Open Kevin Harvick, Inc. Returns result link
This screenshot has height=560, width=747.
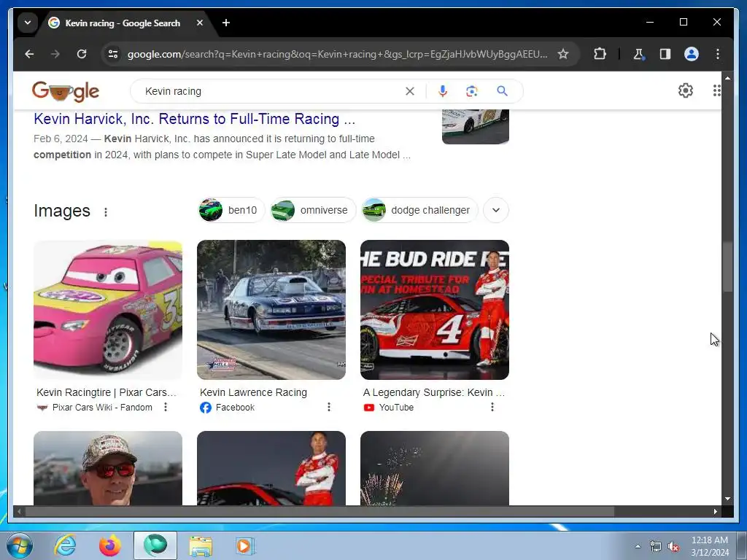(x=194, y=119)
